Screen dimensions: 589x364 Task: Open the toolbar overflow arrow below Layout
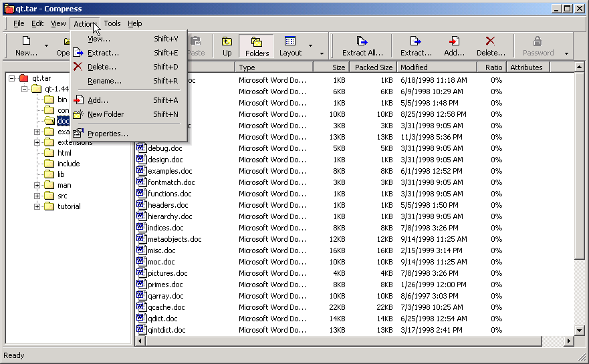(322, 53)
